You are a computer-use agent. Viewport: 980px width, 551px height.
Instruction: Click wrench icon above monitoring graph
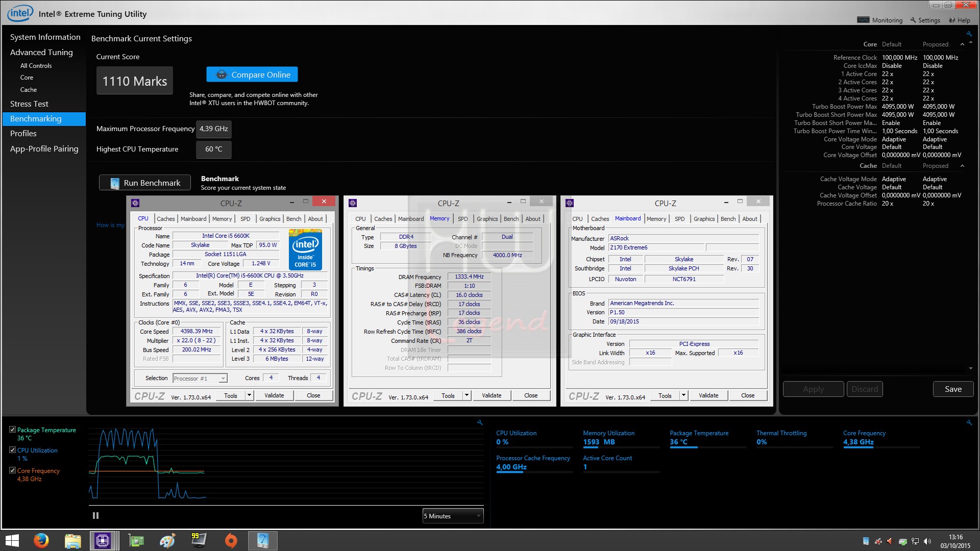pos(480,422)
